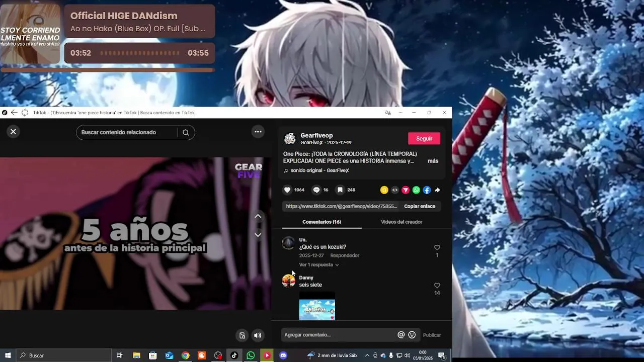Share the video to Facebook

click(x=427, y=190)
